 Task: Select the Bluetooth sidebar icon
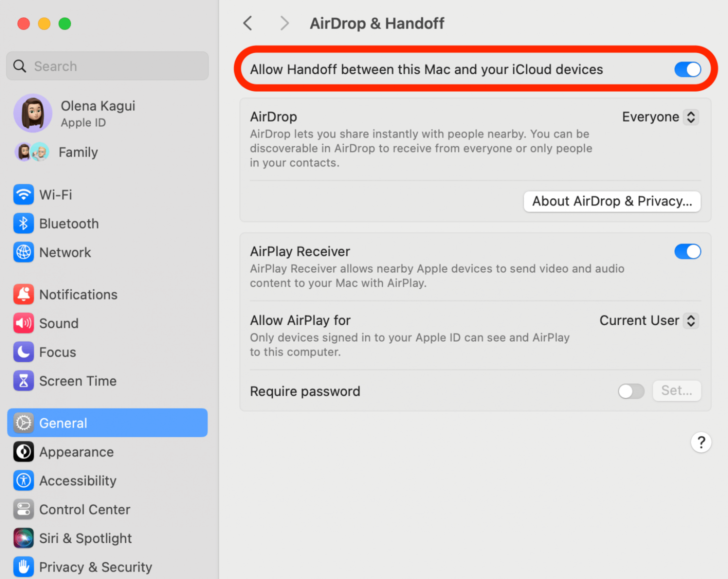tap(23, 223)
